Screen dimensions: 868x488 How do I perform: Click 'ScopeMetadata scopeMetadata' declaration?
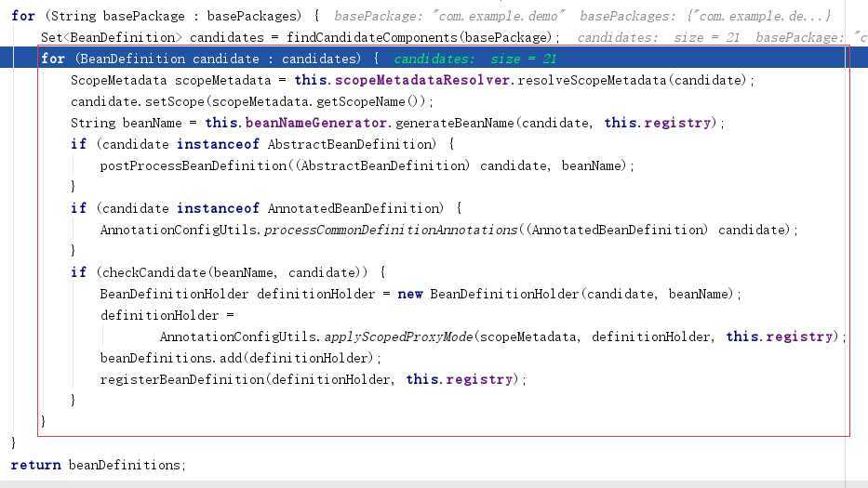(x=171, y=80)
